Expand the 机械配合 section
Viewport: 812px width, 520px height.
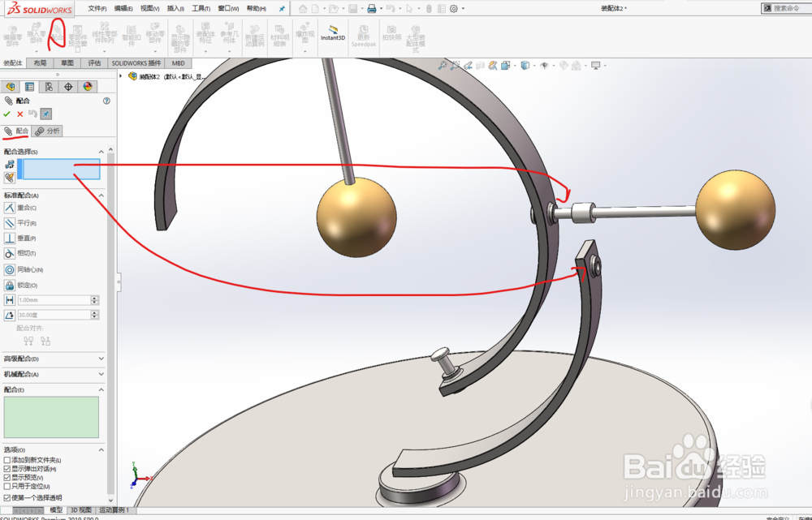[x=101, y=374]
